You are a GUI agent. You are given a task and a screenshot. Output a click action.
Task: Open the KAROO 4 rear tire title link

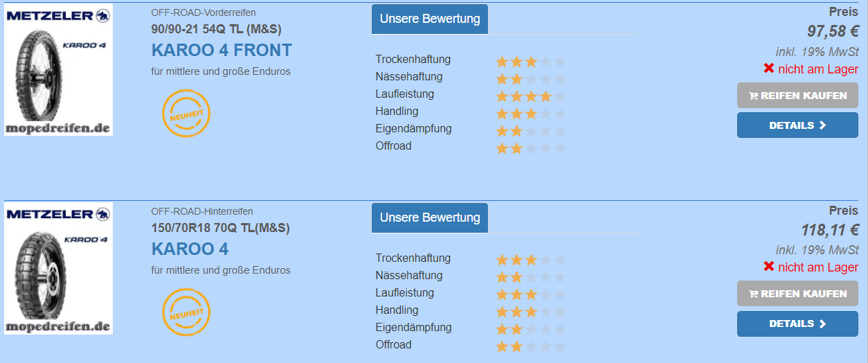coord(190,249)
